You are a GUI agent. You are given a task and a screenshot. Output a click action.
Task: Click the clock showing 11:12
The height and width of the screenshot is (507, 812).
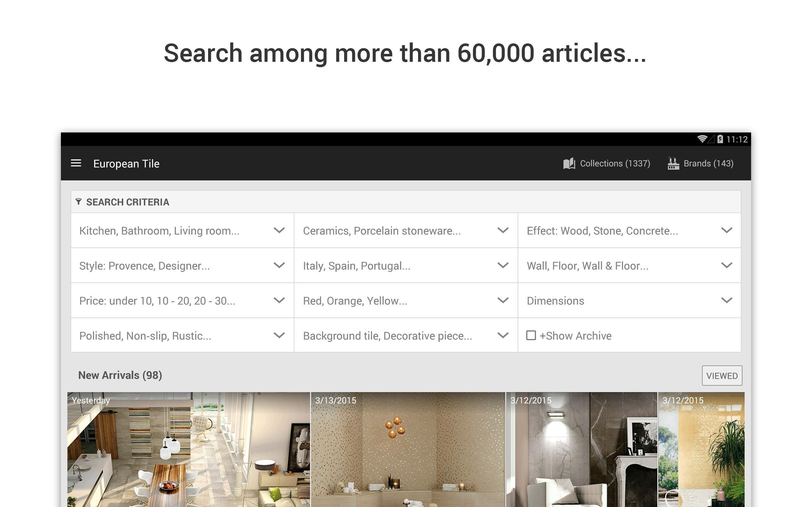pyautogui.click(x=737, y=139)
